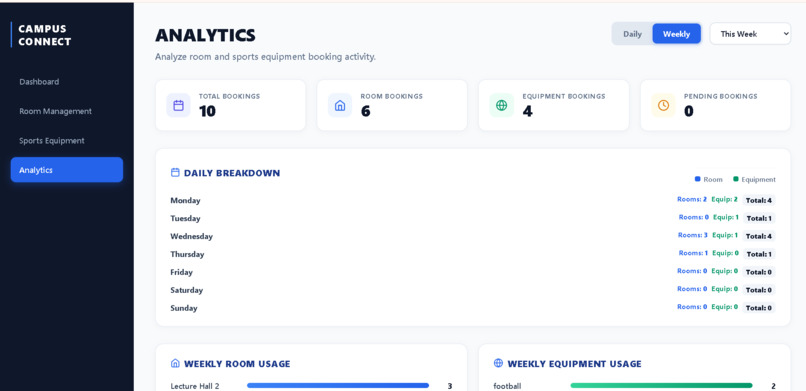Click Thursday's Rooms: 1 value

693,253
